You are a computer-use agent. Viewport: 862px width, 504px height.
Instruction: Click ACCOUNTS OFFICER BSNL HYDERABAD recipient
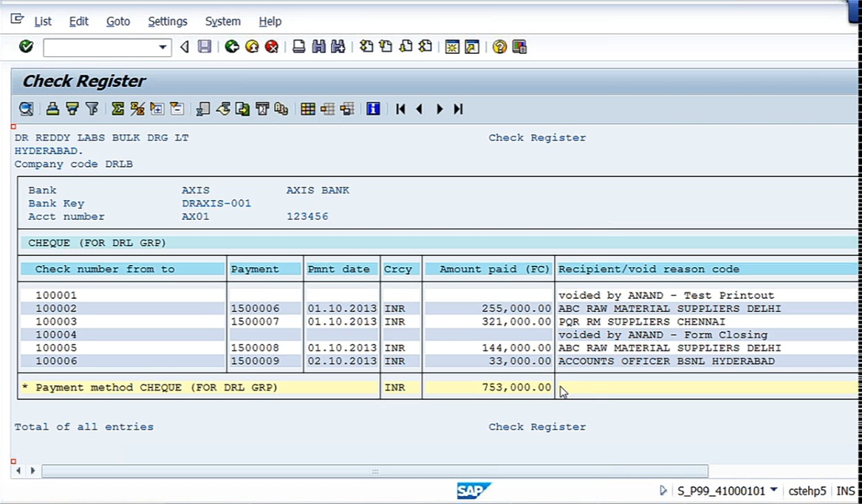tap(666, 362)
